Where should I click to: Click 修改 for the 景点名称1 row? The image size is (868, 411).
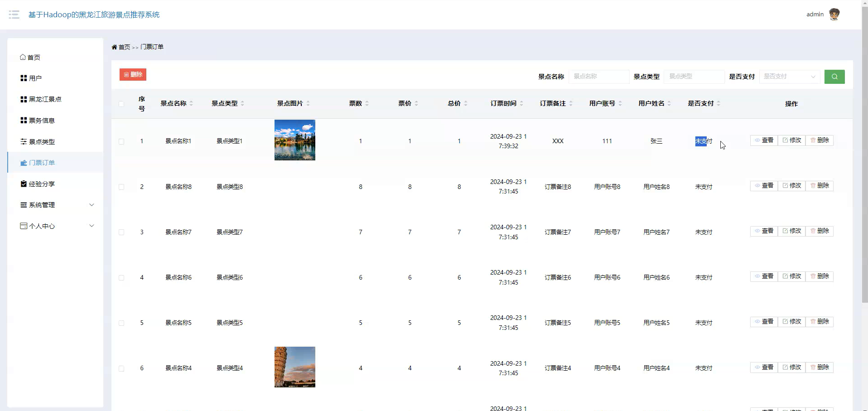click(792, 140)
